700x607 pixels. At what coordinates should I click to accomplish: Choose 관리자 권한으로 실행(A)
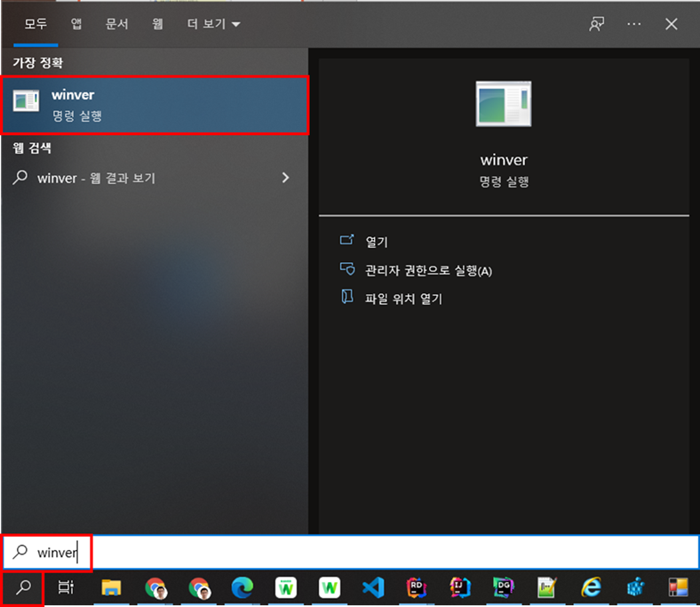[x=416, y=270]
